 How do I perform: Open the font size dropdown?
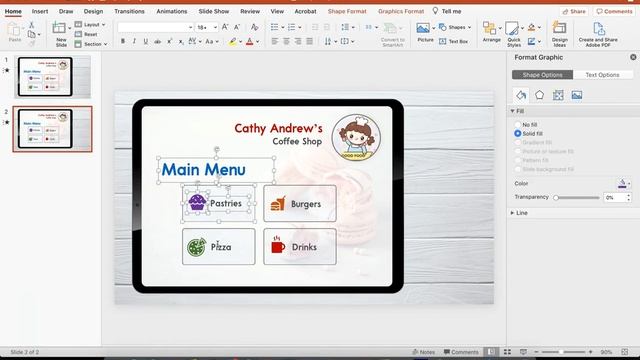(x=215, y=27)
